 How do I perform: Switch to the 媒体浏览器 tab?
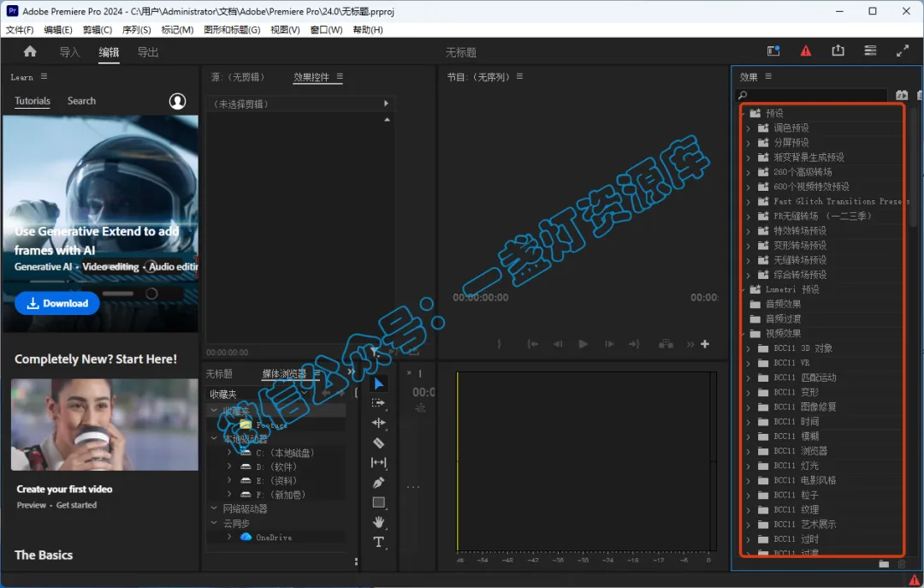tap(284, 373)
